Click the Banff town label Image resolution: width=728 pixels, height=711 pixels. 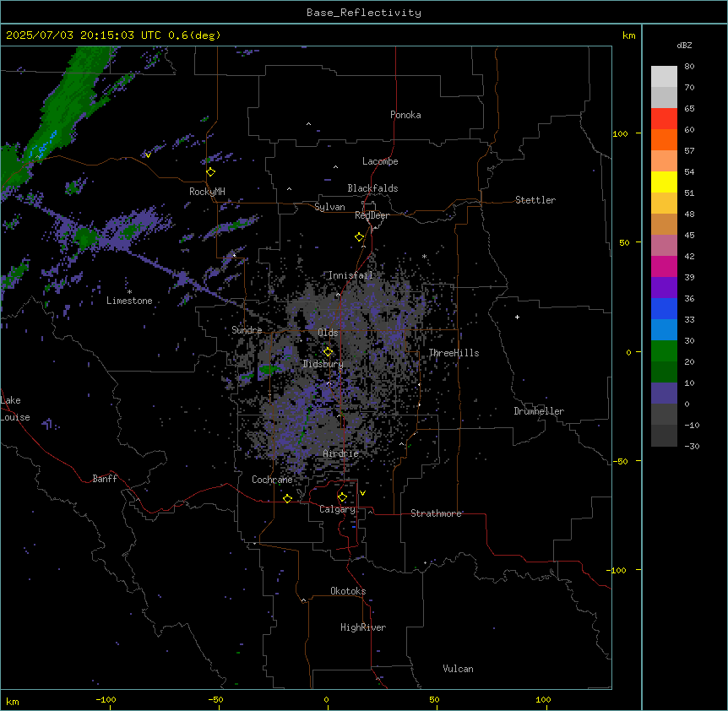105,479
